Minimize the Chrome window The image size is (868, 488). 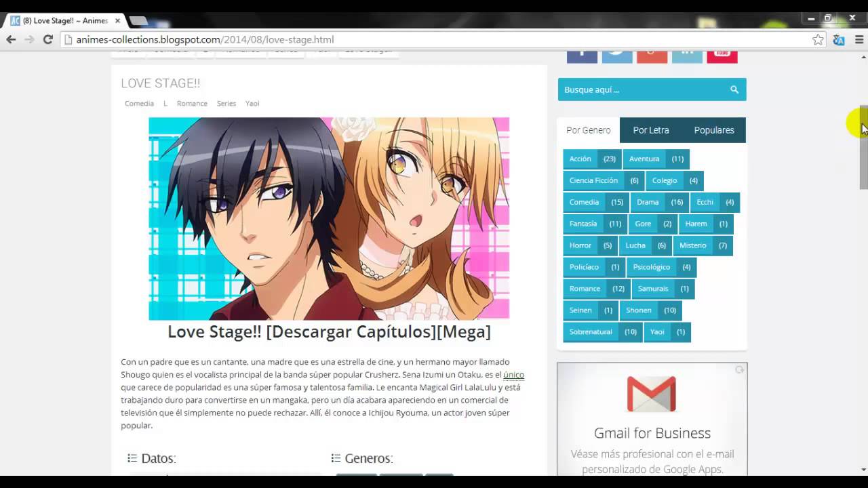pyautogui.click(x=811, y=18)
